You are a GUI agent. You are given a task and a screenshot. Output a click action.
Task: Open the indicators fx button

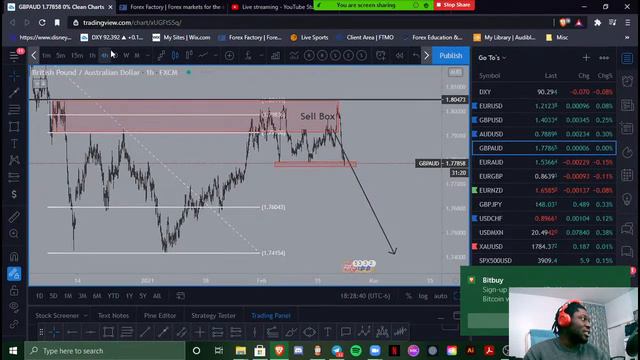[x=248, y=56]
